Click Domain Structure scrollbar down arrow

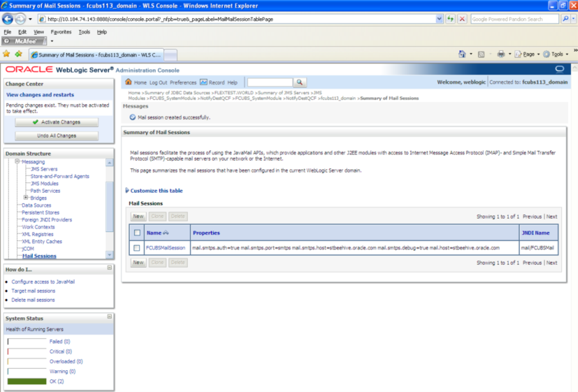coord(110,255)
